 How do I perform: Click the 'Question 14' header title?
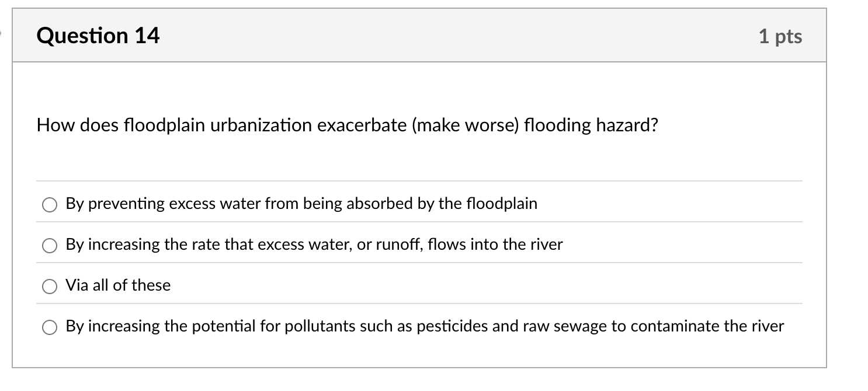pos(97,35)
